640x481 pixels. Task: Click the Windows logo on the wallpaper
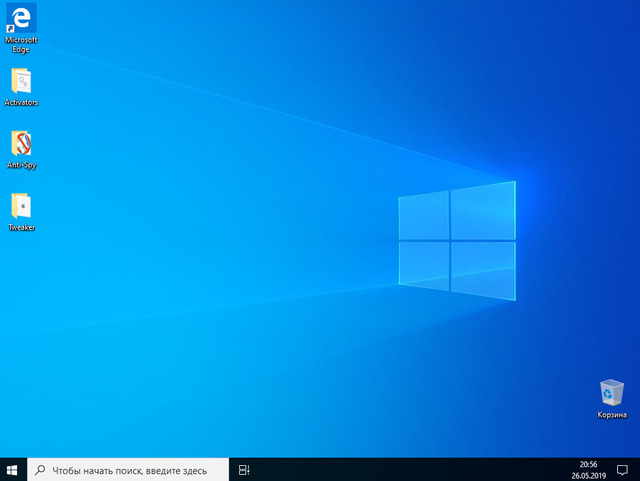457,240
